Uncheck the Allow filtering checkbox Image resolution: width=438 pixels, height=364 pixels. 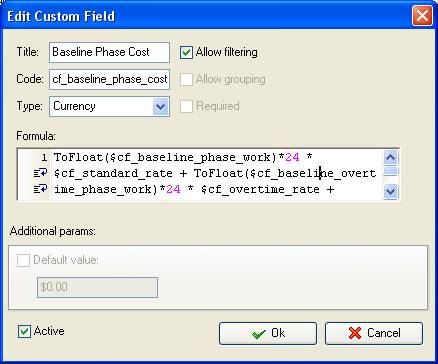point(186,52)
